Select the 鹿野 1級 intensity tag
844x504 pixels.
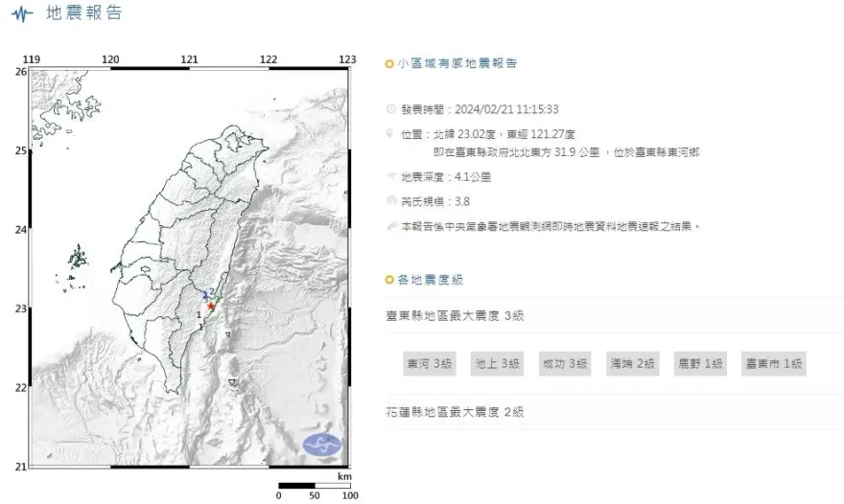point(701,364)
